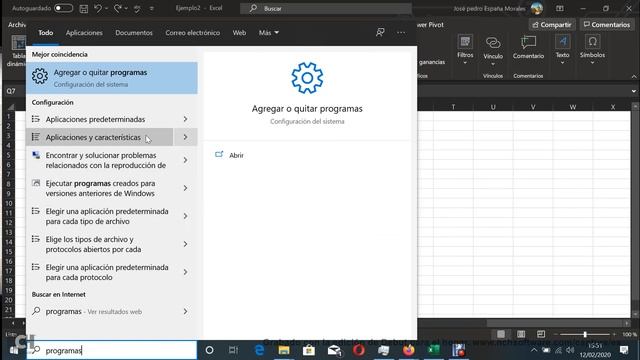Expand arrow for Elige los tipos de archivo
Image resolution: width=640 pixels, height=360 pixels.
pyautogui.click(x=186, y=244)
